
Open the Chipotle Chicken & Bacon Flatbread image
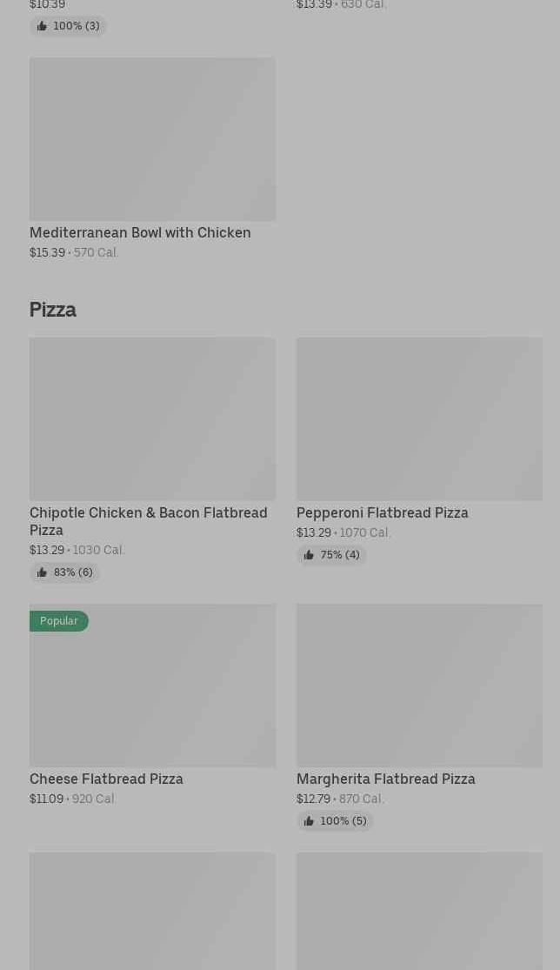click(152, 418)
